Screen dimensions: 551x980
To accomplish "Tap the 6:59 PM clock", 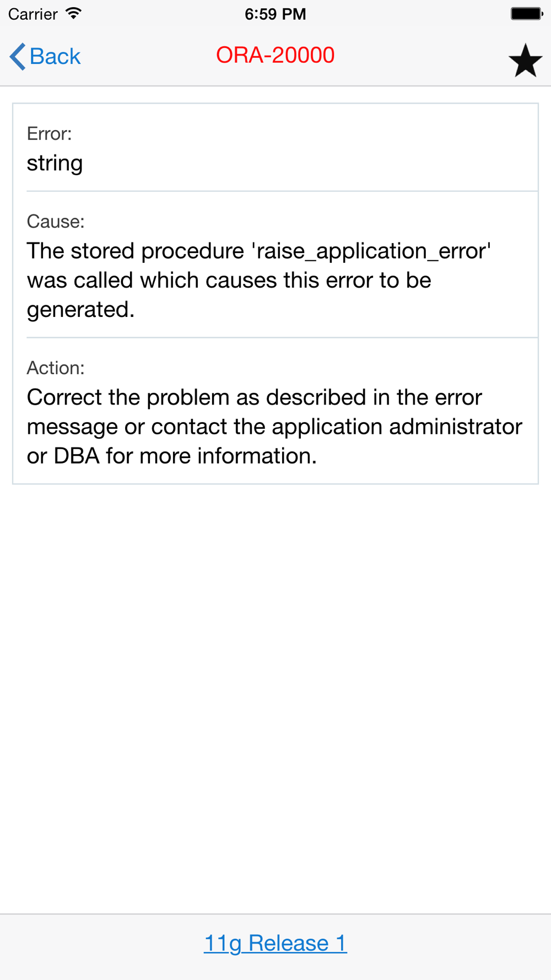I will pyautogui.click(x=275, y=14).
